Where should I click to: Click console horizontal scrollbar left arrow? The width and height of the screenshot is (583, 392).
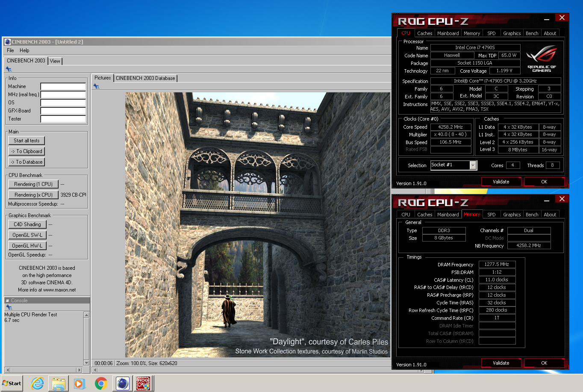coord(7,370)
